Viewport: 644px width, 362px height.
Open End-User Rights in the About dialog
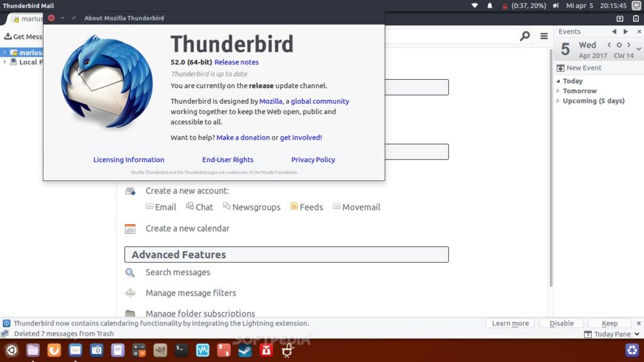228,160
